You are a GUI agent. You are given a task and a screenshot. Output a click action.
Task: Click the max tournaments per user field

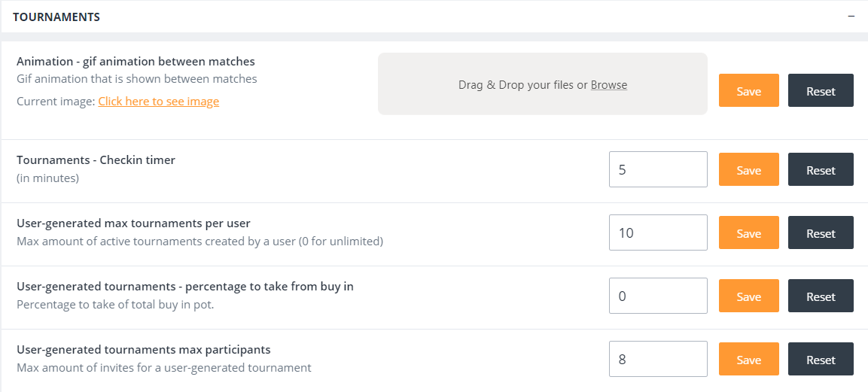pos(658,232)
